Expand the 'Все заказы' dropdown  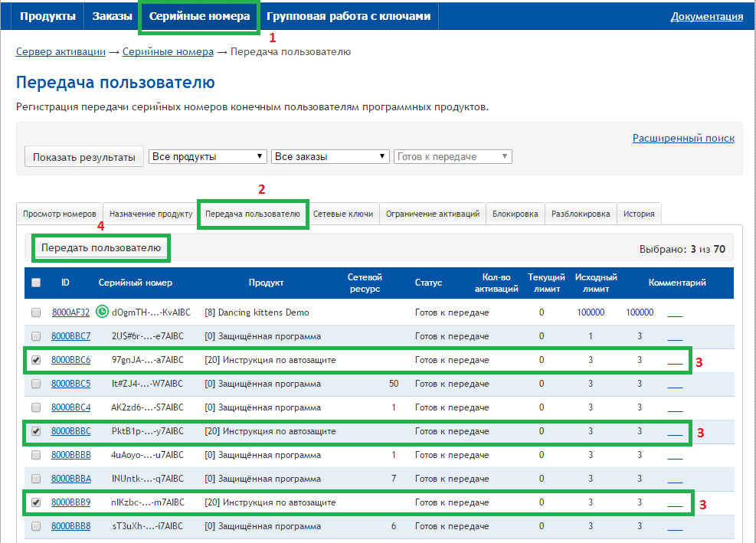(x=330, y=156)
